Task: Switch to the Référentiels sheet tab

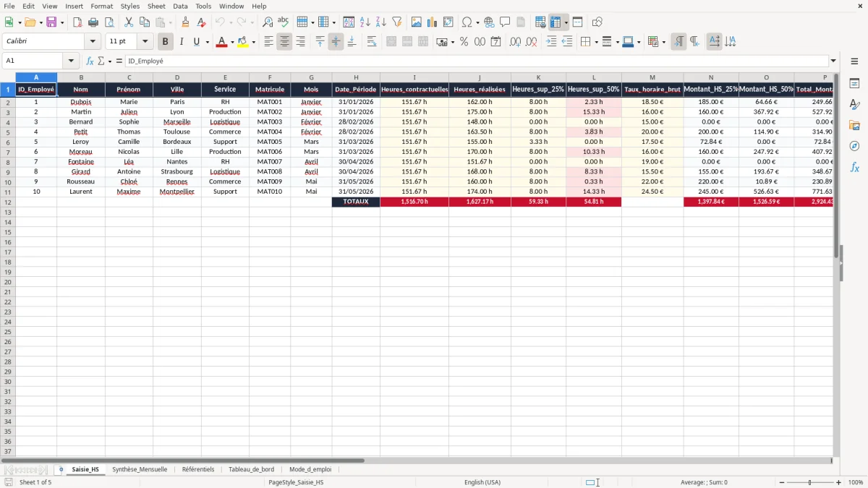Action: coord(198,469)
